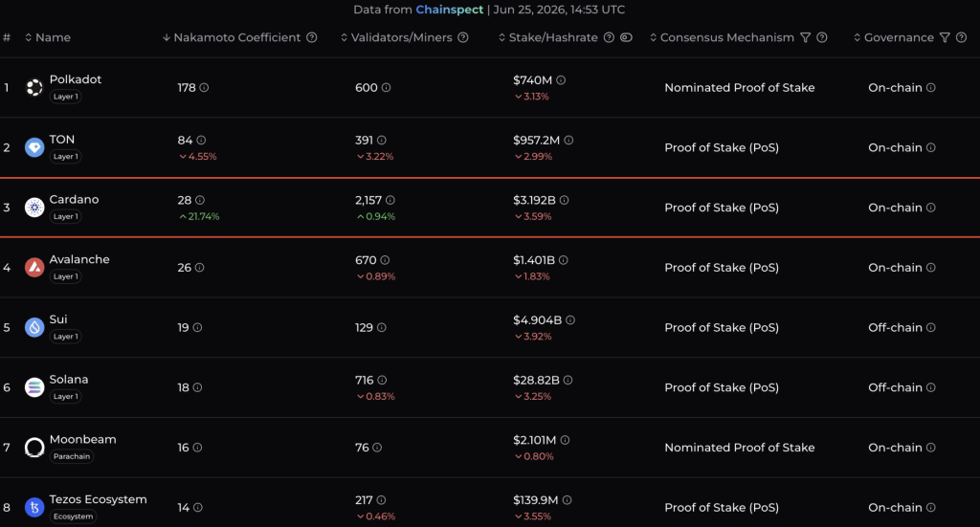
Task: Click info icon next to Polkadot's $740M
Action: (x=561, y=80)
